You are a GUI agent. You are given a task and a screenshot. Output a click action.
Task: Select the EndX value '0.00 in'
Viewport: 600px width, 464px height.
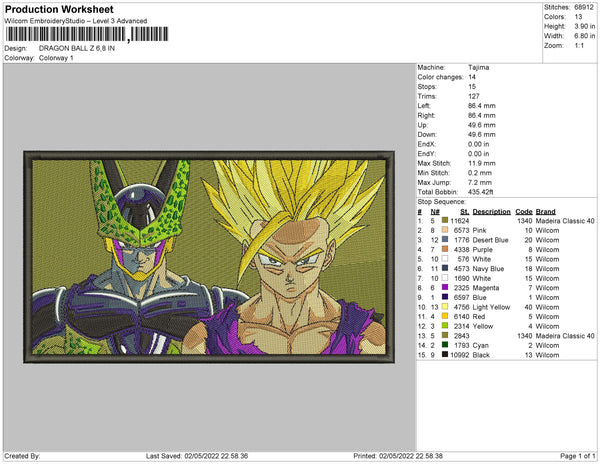(478, 144)
